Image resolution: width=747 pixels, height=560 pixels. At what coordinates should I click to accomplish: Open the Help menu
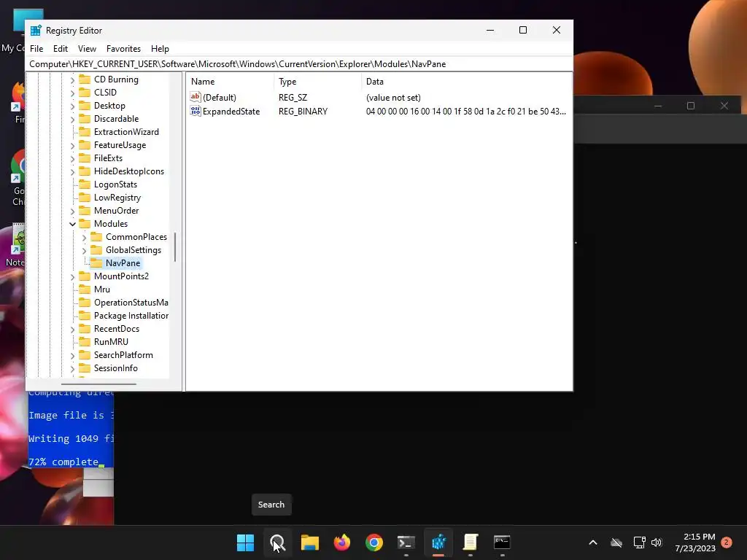pyautogui.click(x=160, y=49)
